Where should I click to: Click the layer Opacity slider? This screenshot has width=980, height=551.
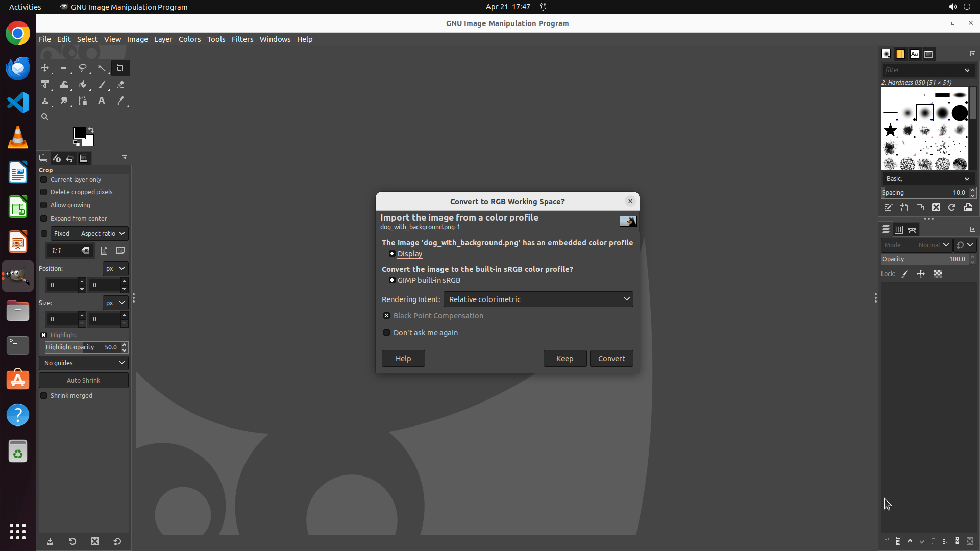(924, 259)
